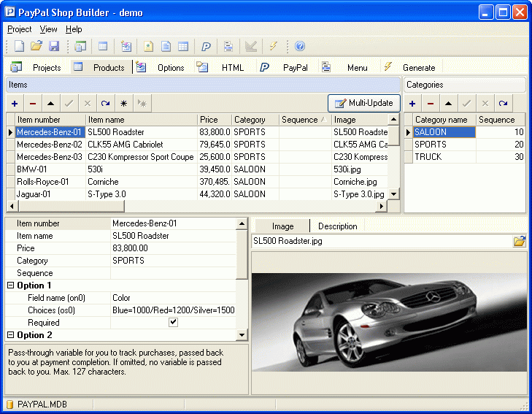Click the PAYPAL.MDB database status icon
The height and width of the screenshot is (414, 532).
coord(9,405)
